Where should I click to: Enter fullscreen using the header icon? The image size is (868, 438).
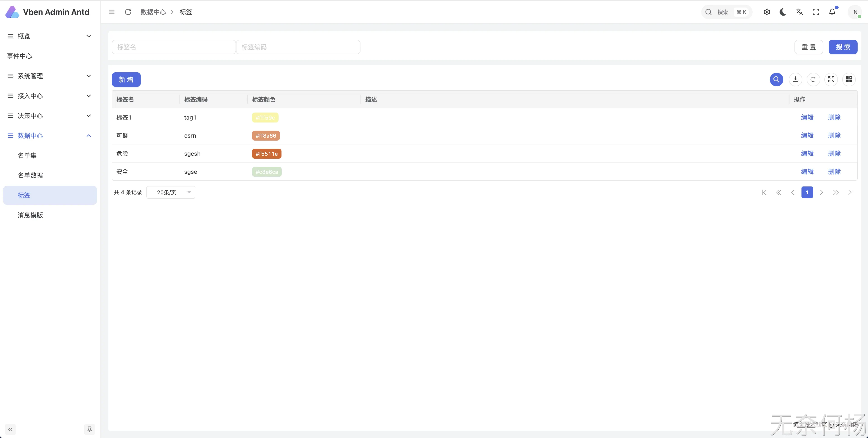tap(816, 12)
